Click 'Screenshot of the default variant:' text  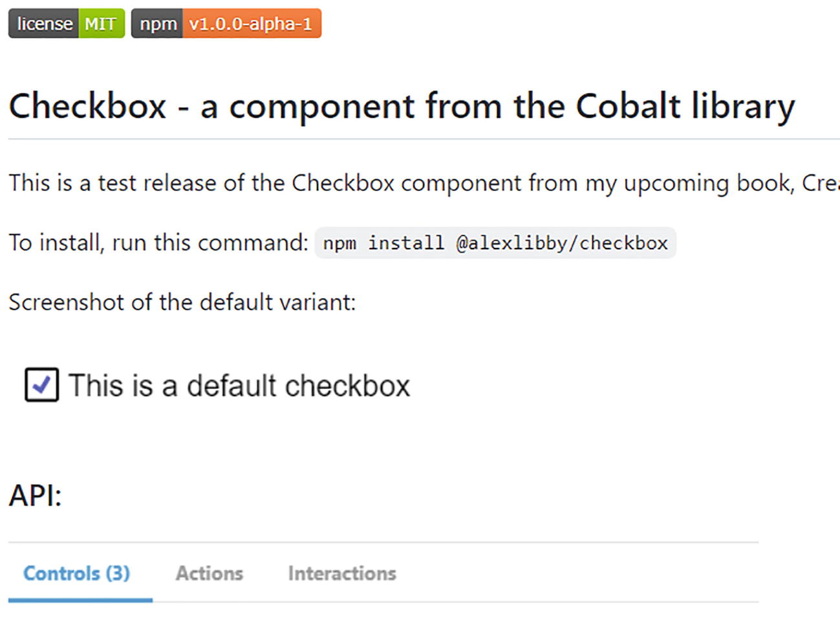(182, 302)
